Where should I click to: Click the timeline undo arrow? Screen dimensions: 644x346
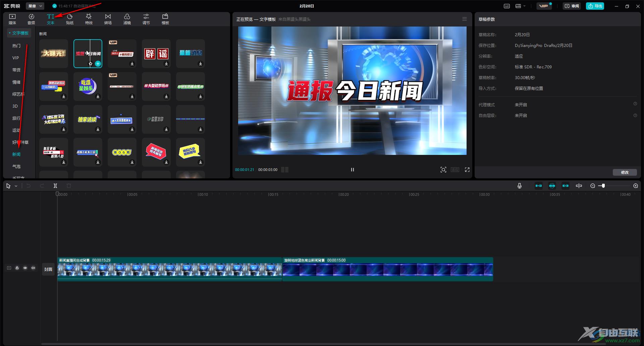click(29, 186)
